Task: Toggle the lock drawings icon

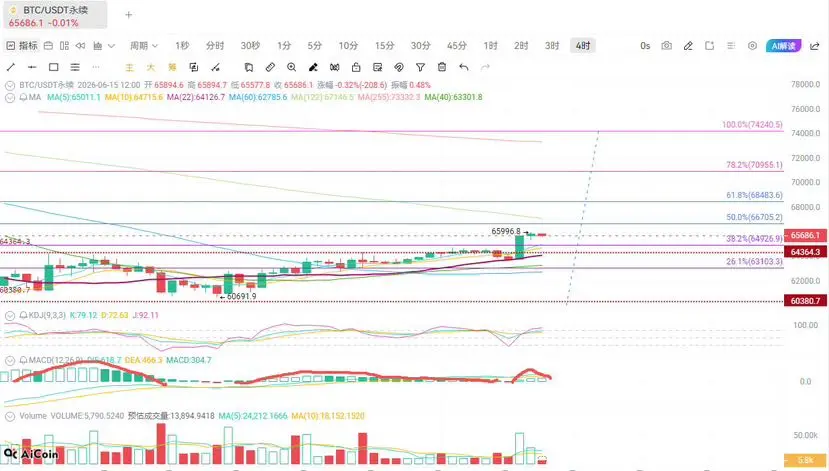Action: (356, 67)
